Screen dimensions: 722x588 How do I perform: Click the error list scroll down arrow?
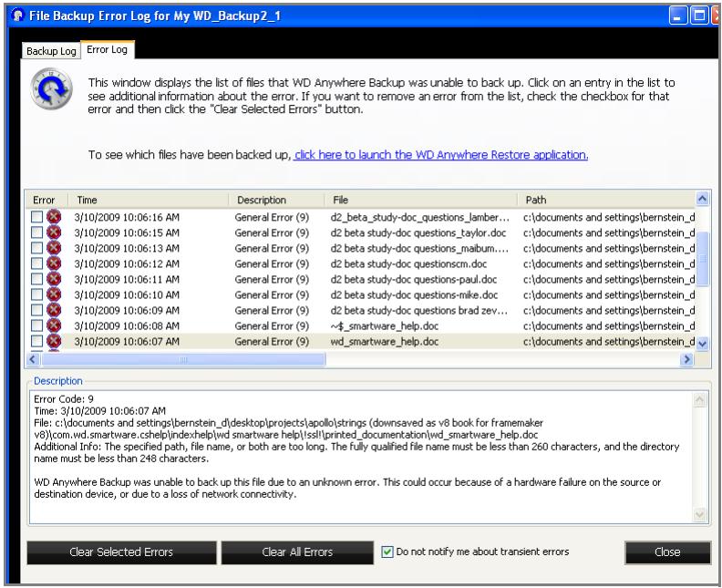pyautogui.click(x=702, y=343)
